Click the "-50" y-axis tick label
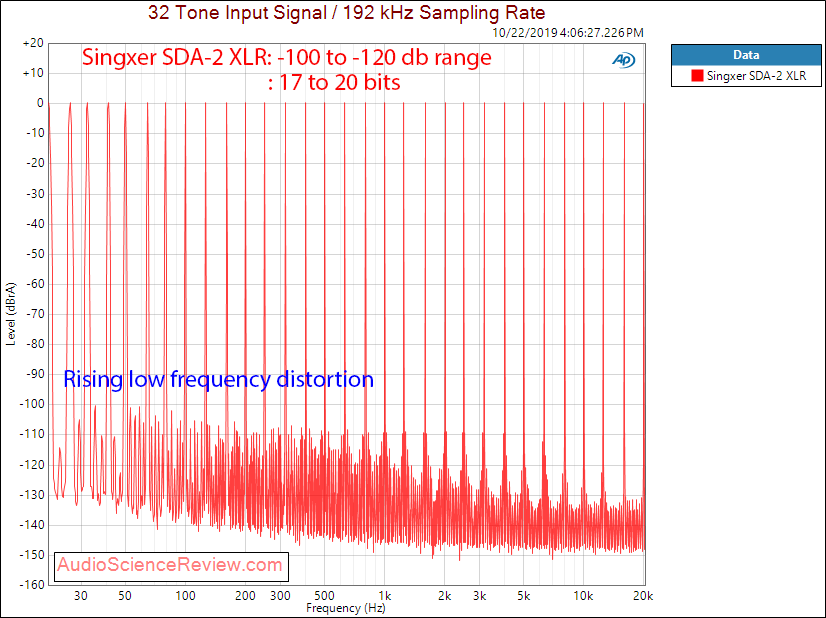The height and width of the screenshot is (618, 826). (x=35, y=254)
